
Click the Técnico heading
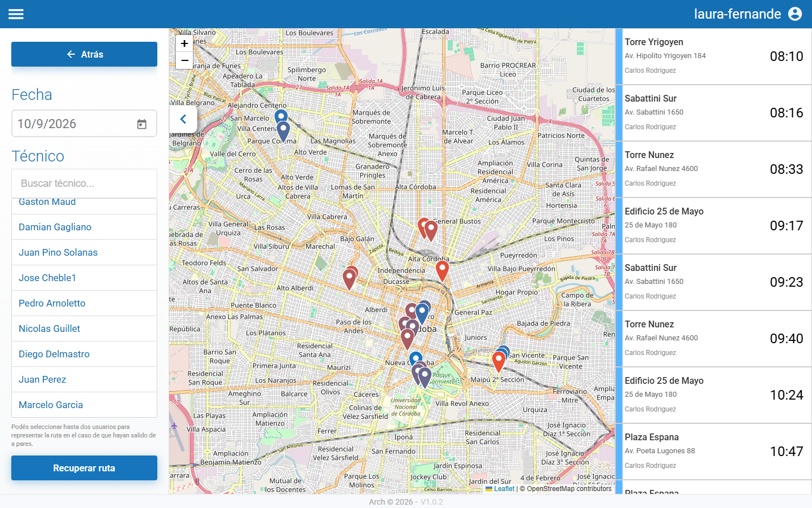tap(38, 156)
